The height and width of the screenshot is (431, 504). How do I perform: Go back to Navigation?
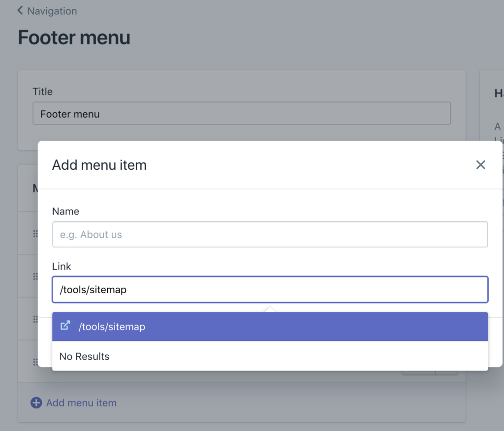tap(47, 11)
